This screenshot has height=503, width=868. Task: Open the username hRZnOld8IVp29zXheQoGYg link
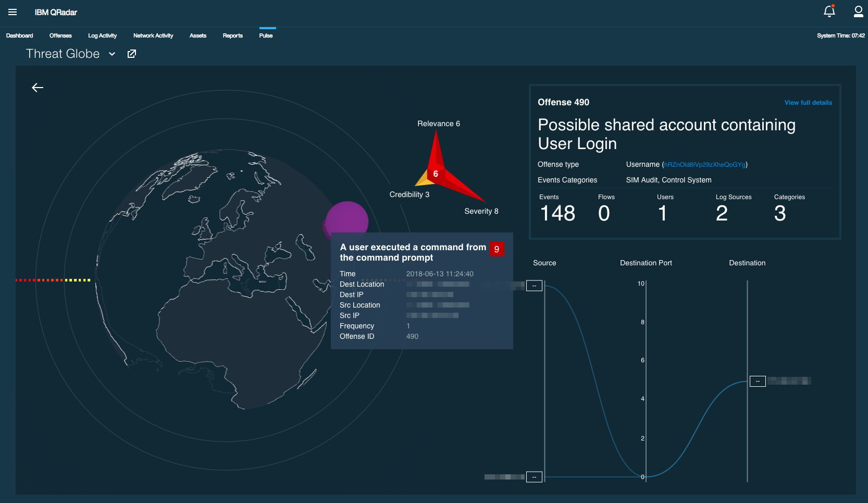coord(705,164)
